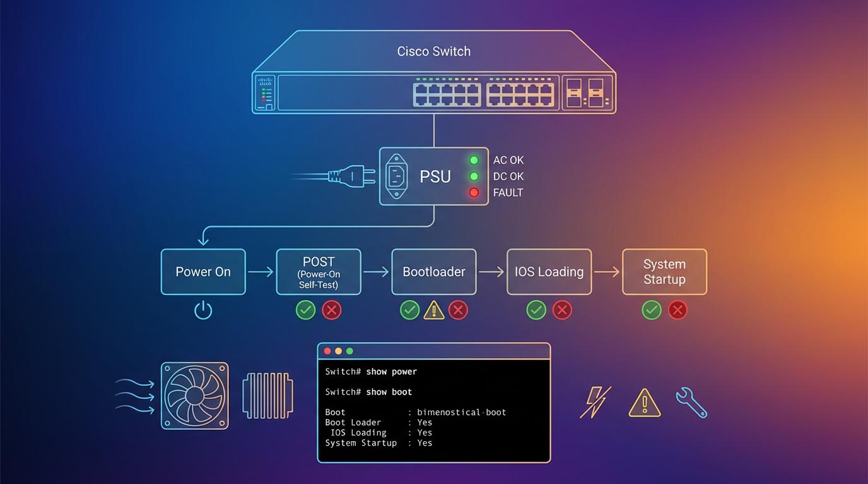The image size is (868, 484).
Task: Click the heatsink icon beside the fan
Action: tap(269, 396)
